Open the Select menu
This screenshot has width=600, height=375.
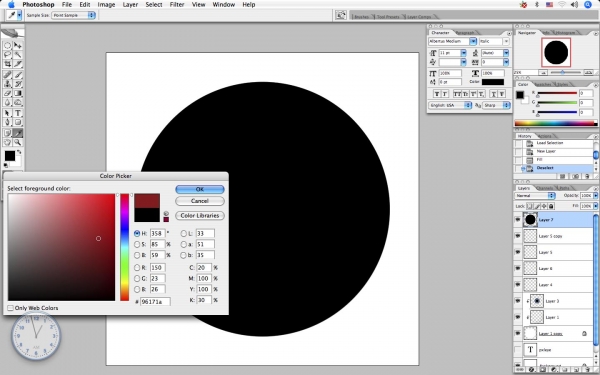[x=154, y=5]
